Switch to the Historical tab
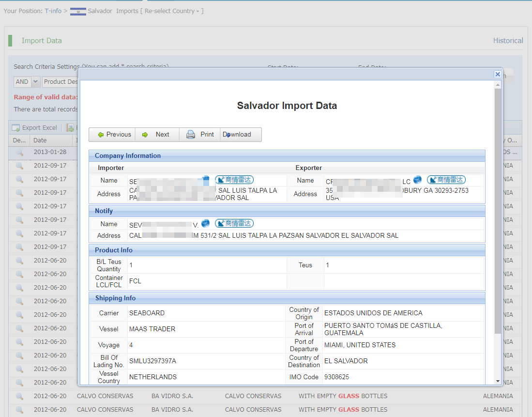The image size is (532, 417). [508, 41]
